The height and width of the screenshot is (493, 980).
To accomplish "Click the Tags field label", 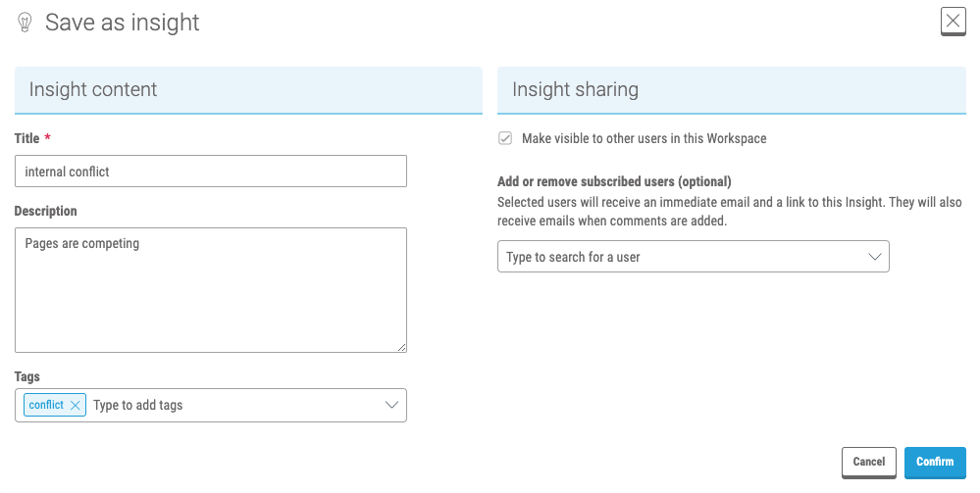I will click(x=26, y=376).
